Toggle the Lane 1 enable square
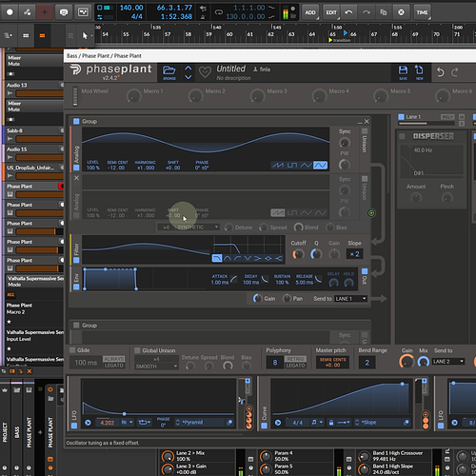The image size is (476, 476). 401,117
